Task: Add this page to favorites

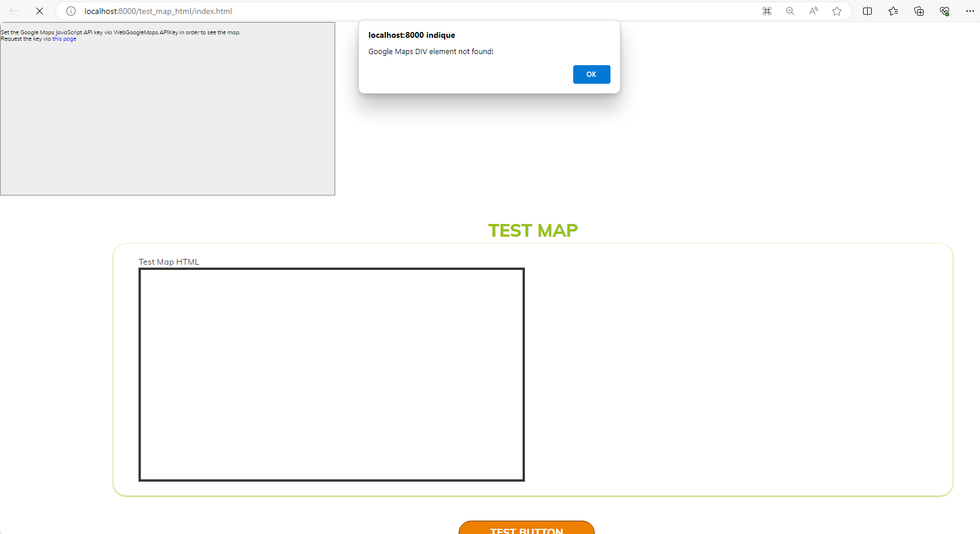Action: [837, 11]
